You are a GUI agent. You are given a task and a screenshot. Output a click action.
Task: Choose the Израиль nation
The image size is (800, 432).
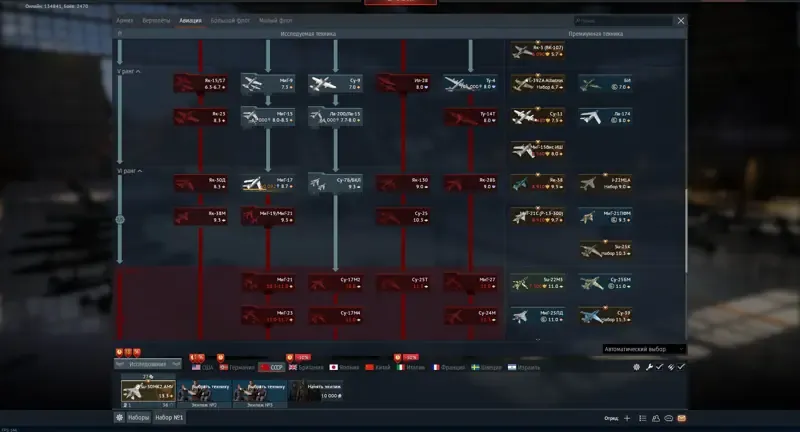tap(524, 367)
